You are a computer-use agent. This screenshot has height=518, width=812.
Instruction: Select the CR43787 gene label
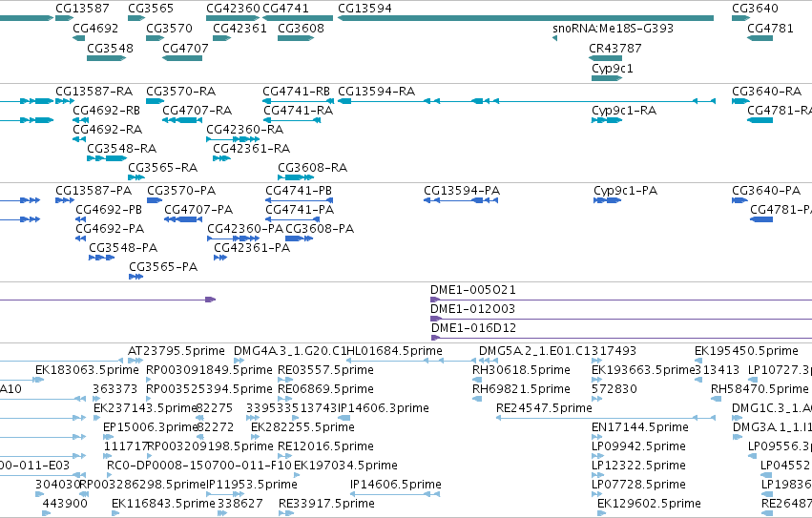pos(615,48)
